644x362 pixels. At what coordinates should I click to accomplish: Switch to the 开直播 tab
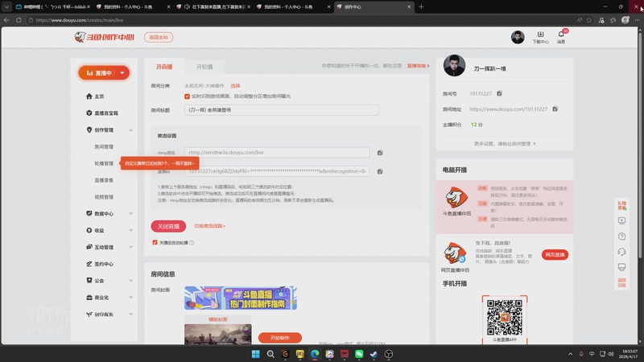[164, 67]
